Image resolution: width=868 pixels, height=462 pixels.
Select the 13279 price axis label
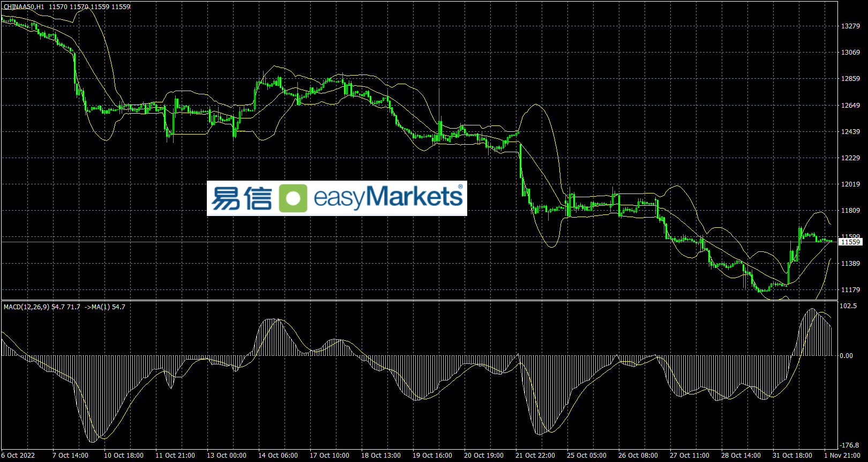[x=850, y=26]
